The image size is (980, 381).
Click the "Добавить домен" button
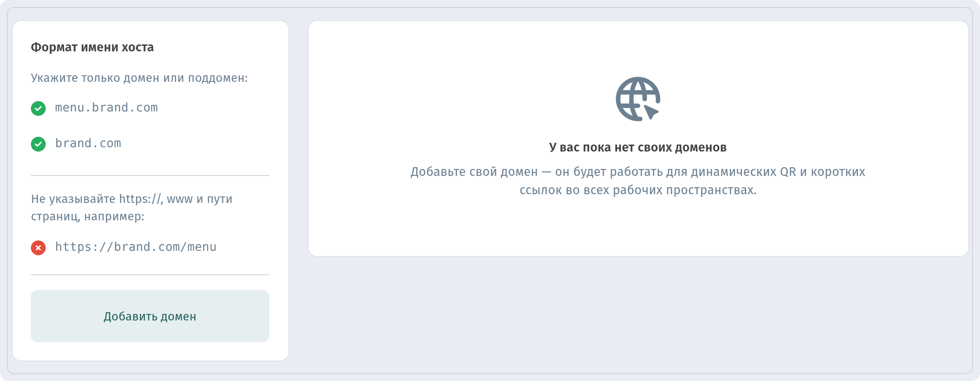pyautogui.click(x=150, y=316)
